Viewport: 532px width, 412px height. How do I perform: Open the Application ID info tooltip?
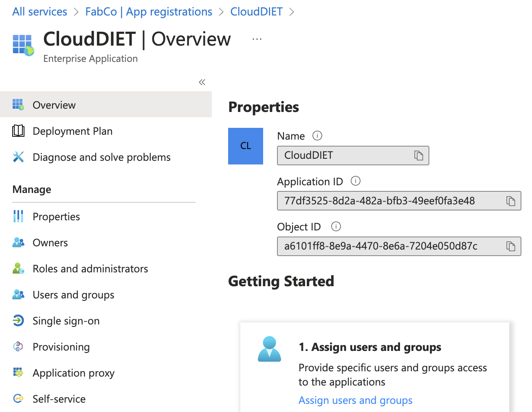pyautogui.click(x=355, y=181)
